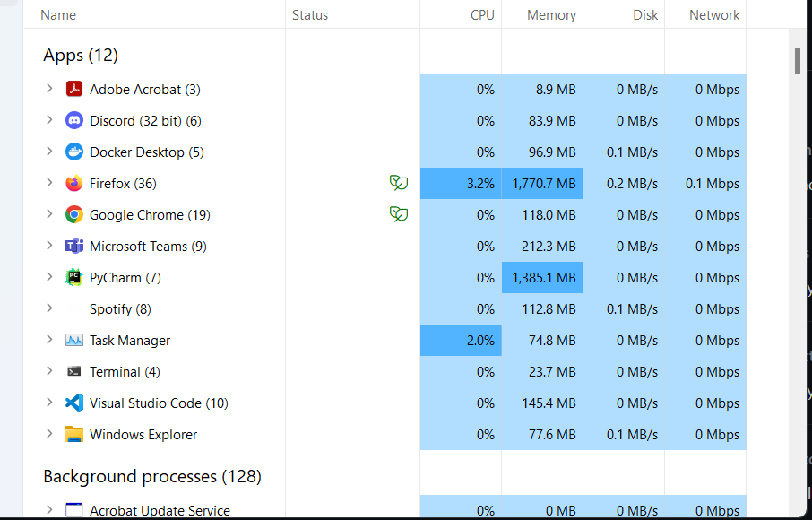
Task: Click the Visual Studio Code icon
Action: coord(75,403)
